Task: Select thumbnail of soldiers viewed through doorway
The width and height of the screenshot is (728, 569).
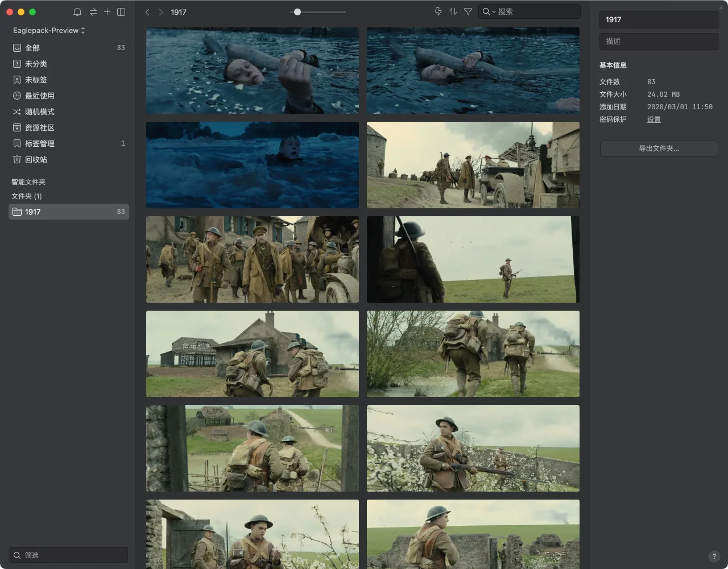Action: coord(253,448)
